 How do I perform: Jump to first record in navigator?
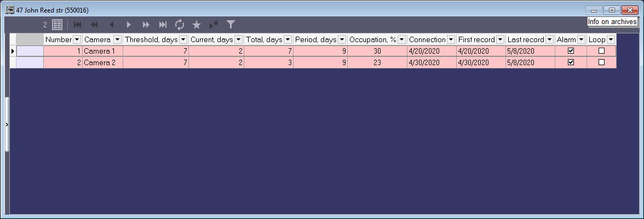point(77,25)
